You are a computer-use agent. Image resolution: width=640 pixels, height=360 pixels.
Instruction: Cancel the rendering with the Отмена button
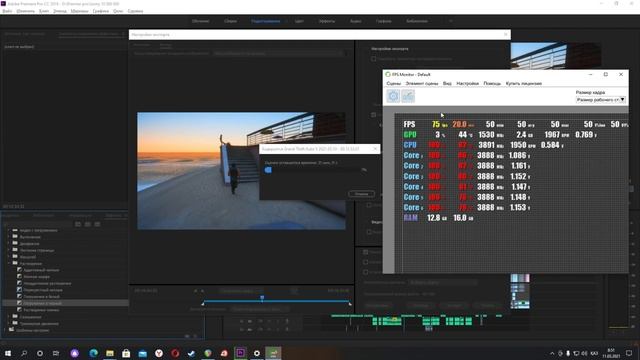361,194
